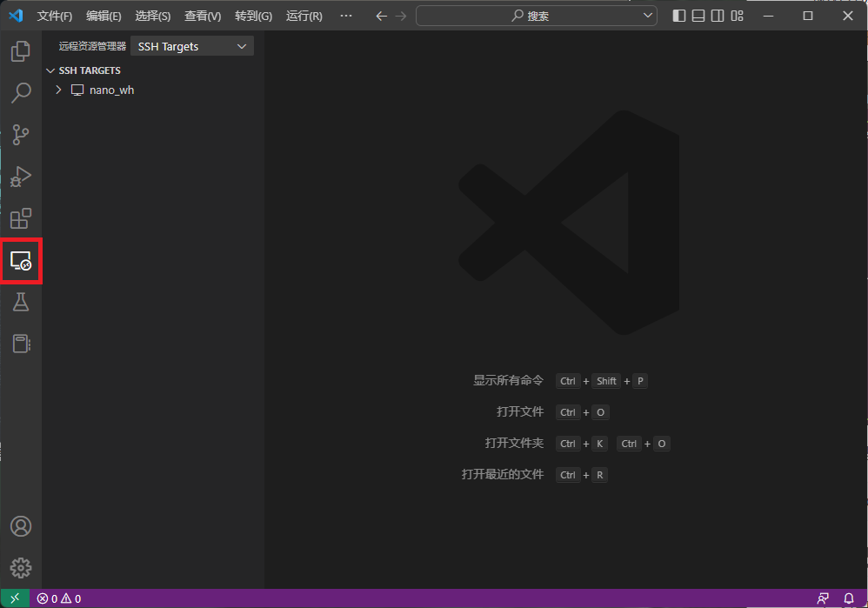
Task: Expand the nano_wh SSH target
Action: pos(58,90)
